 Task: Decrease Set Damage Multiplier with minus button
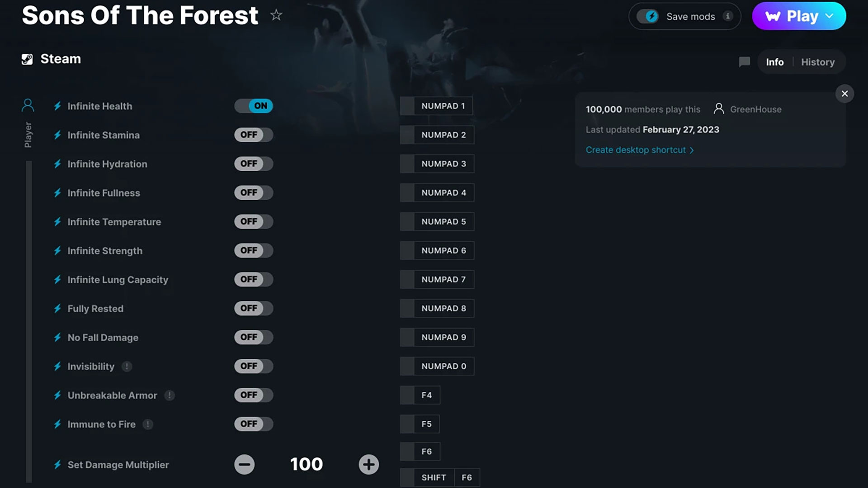pyautogui.click(x=245, y=464)
